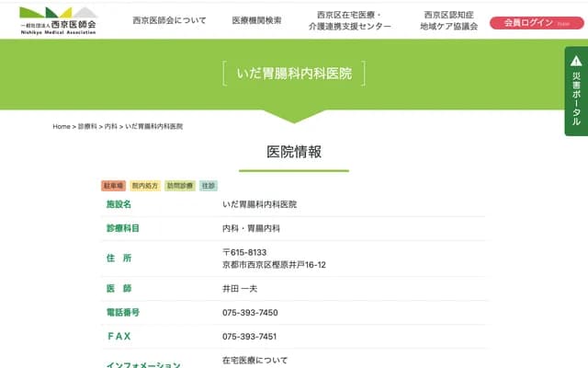Click the 駐車場 tag
The height and width of the screenshot is (368, 588).
tap(113, 185)
